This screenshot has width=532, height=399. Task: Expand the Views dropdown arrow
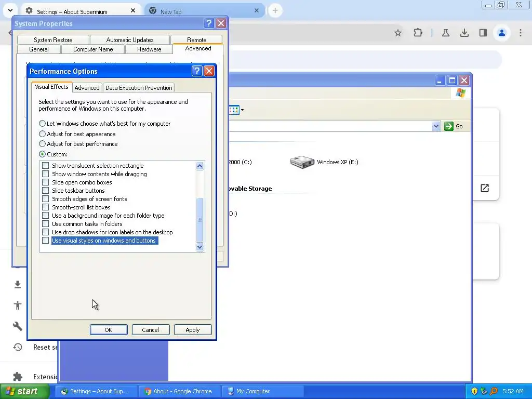pyautogui.click(x=242, y=110)
